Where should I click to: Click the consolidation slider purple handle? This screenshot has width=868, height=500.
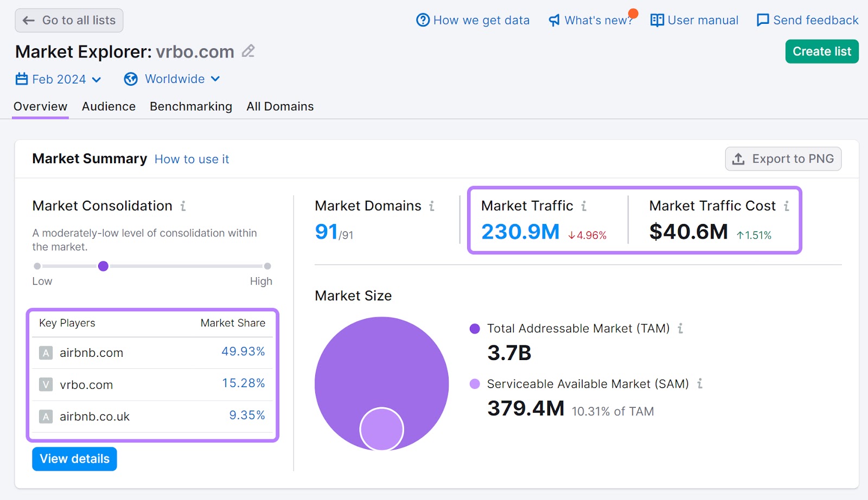coord(103,266)
